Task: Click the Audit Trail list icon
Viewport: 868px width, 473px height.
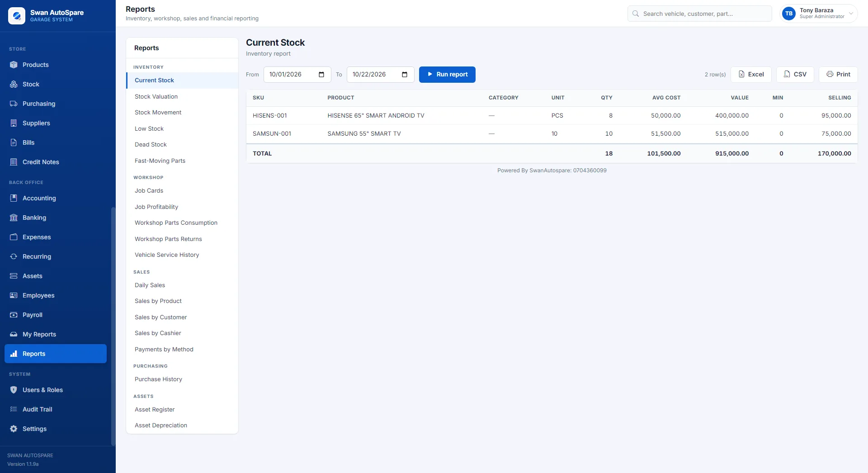Action: tap(14, 409)
